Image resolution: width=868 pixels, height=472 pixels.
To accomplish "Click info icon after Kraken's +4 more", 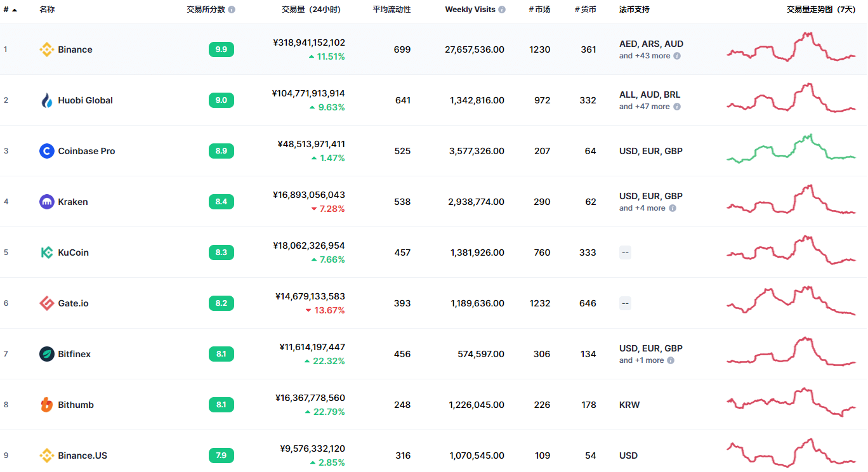I will click(673, 208).
